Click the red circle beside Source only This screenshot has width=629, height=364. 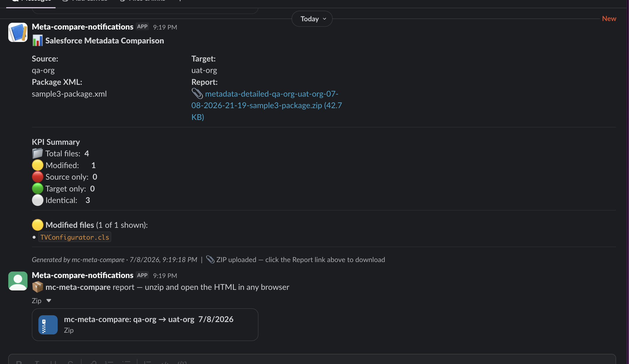point(38,177)
